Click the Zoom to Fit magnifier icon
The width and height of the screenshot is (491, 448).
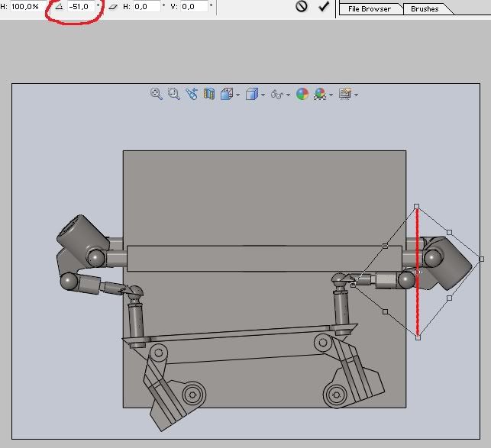coord(156,94)
